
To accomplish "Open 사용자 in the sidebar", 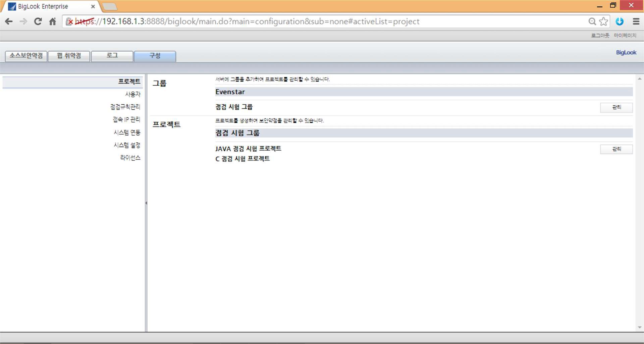I will [133, 94].
